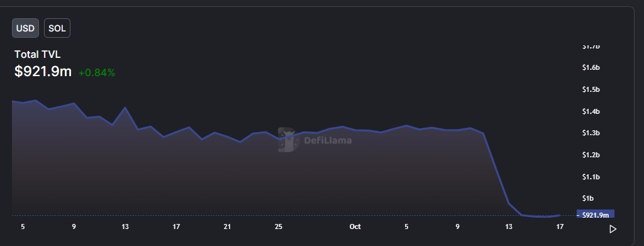Click the $1.6b label on the value axis
Screen dimensions: 644x246
pyautogui.click(x=591, y=67)
